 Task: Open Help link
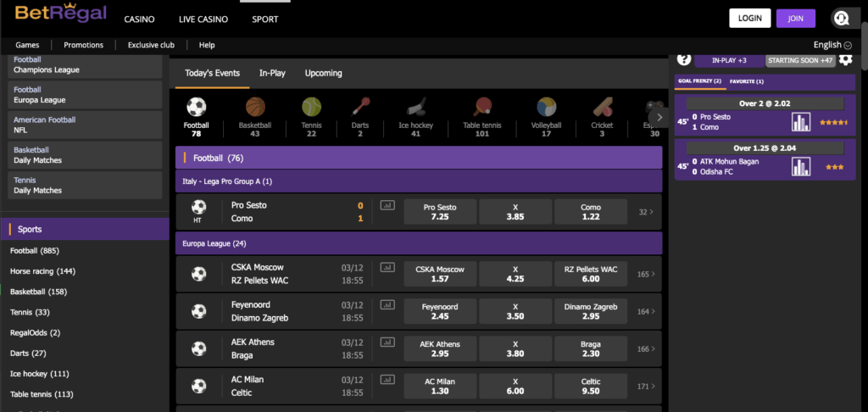pos(207,45)
